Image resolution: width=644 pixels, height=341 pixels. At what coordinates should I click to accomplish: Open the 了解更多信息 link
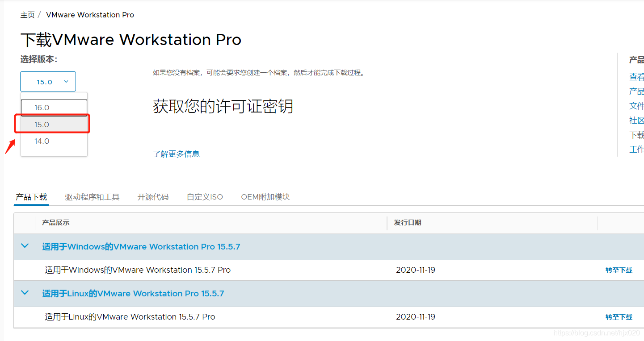tap(176, 154)
